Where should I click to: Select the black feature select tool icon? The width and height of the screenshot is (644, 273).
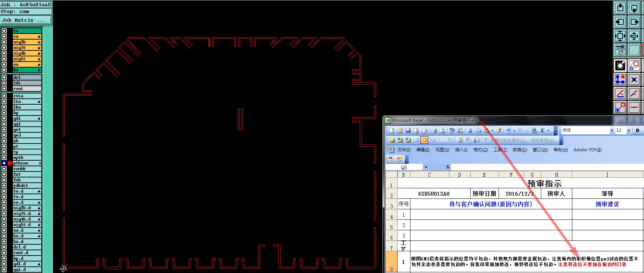click(621, 65)
